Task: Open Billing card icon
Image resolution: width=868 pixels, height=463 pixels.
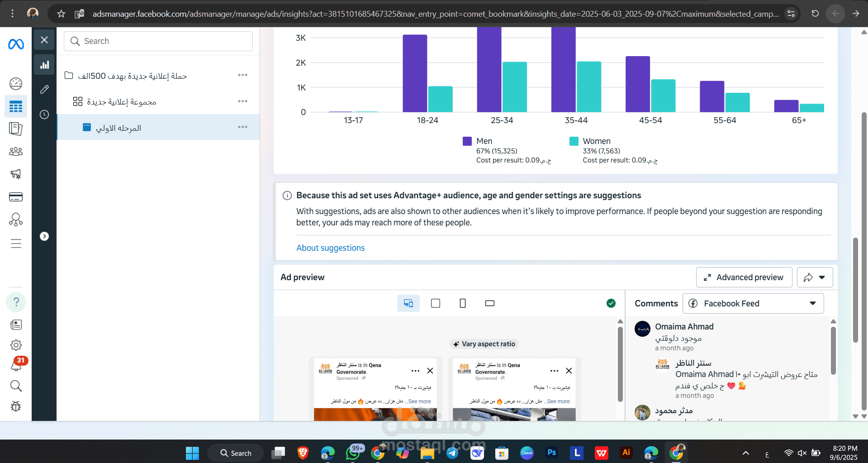Action: coord(16,197)
